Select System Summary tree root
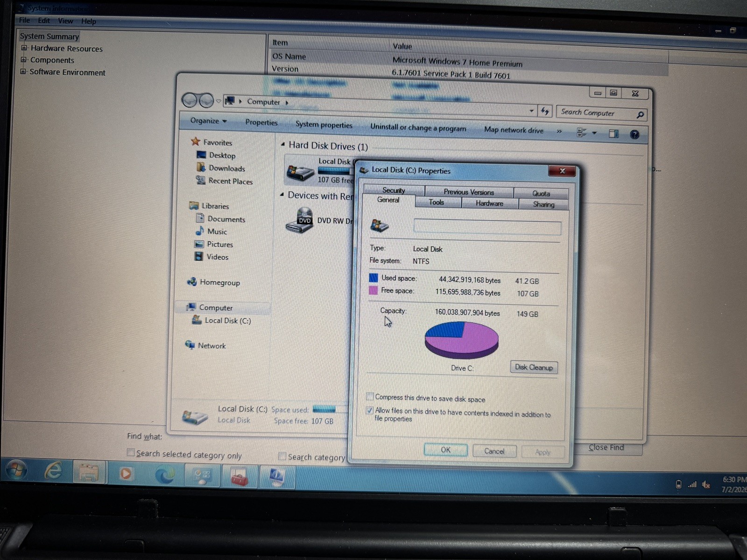 click(49, 36)
